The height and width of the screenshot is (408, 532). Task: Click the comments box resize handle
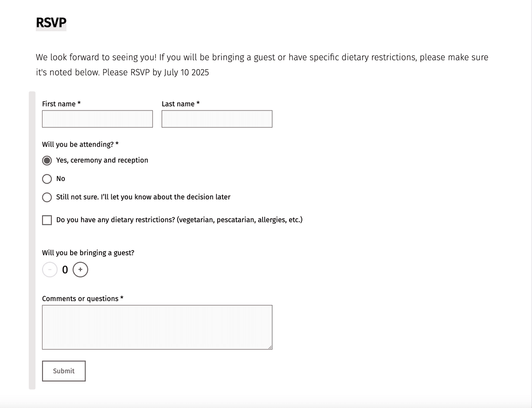click(270, 347)
